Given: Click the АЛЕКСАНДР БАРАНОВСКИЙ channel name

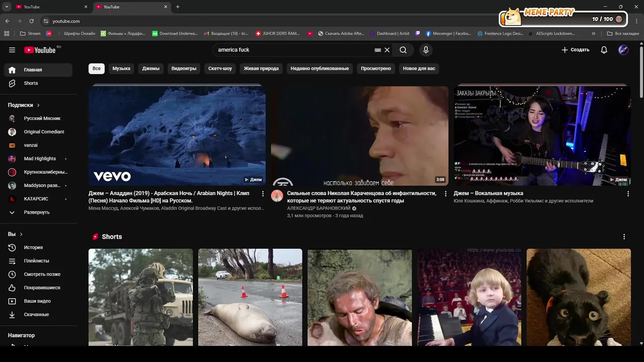Looking at the screenshot, I should [x=318, y=208].
